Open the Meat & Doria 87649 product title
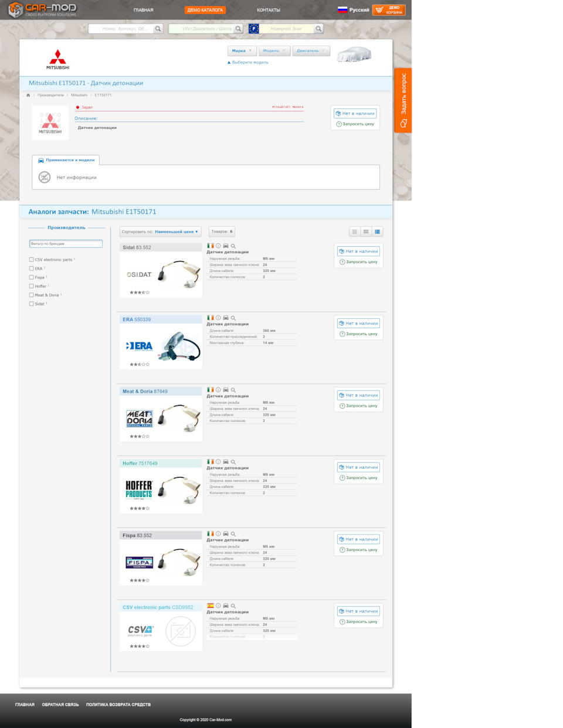This screenshot has width=563, height=728. (x=145, y=392)
